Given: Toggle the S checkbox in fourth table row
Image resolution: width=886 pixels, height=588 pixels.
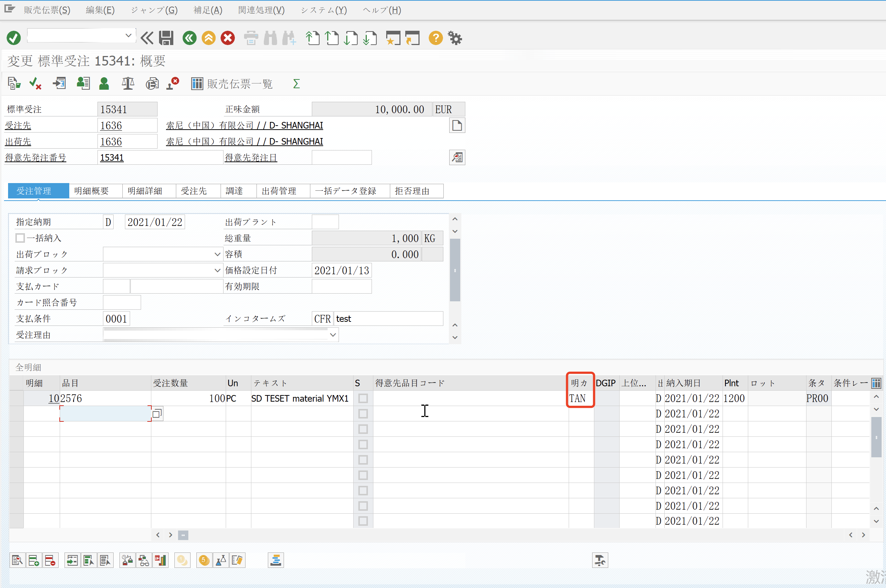Looking at the screenshot, I should (x=363, y=444).
